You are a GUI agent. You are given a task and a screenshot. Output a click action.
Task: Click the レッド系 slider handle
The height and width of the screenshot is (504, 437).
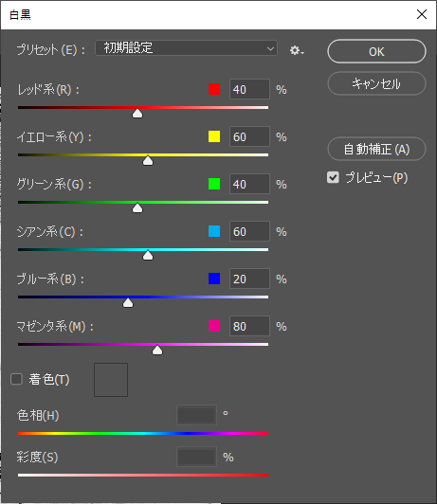(137, 113)
